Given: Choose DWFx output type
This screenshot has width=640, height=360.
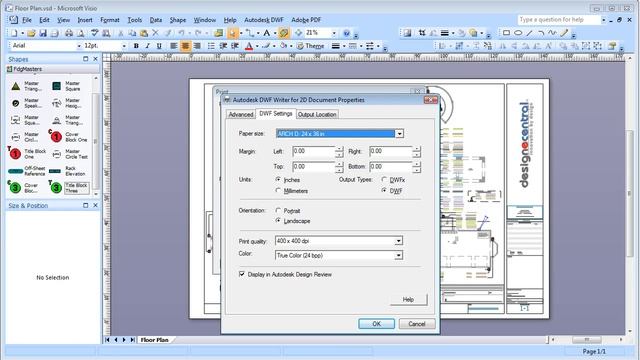Looking at the screenshot, I should 384,180.
